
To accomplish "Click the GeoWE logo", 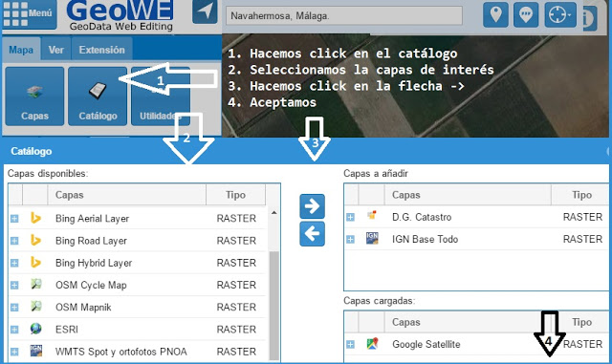I will [120, 15].
